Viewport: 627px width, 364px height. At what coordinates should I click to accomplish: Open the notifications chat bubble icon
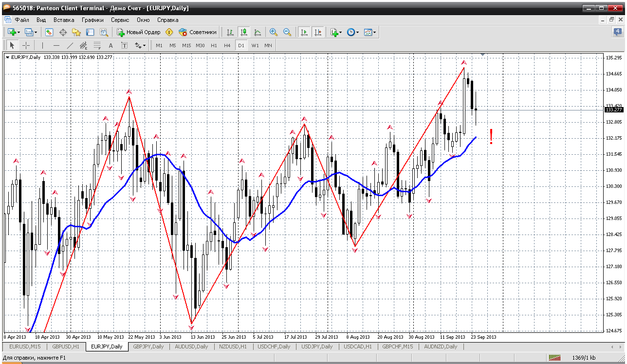click(x=617, y=32)
